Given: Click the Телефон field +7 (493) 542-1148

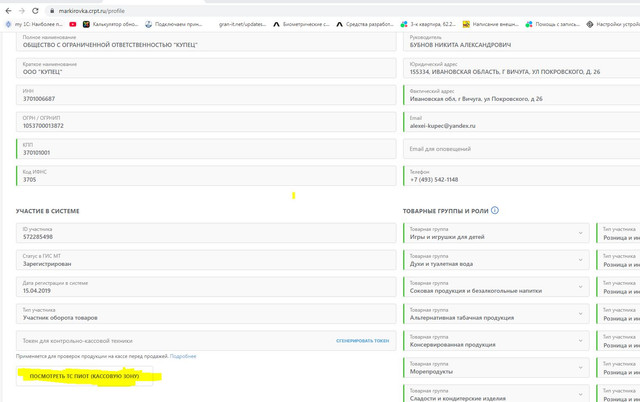Looking at the screenshot, I should [522, 176].
